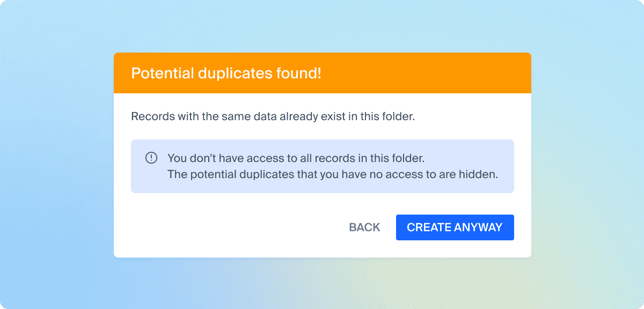Screen dimensions: 644x309
Task: Click the blurred backdrop outside the dialog
Action: click(54, 161)
